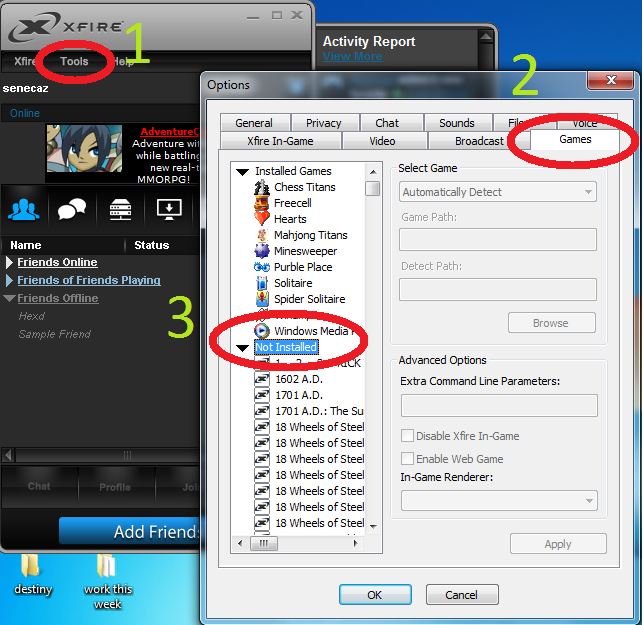
Task: Click the Game Path input field
Action: [x=498, y=240]
